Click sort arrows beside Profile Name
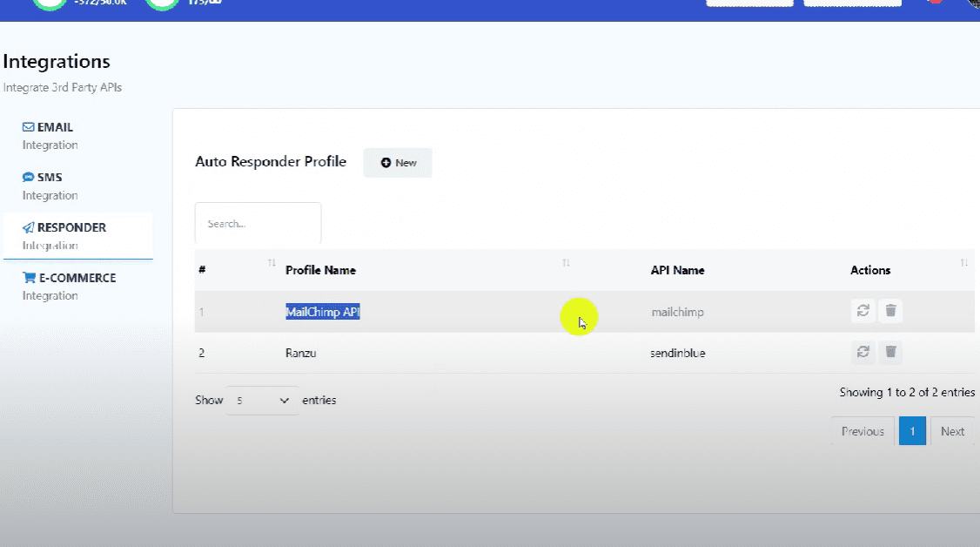Screen dimensions: 980x547 [x=566, y=263]
